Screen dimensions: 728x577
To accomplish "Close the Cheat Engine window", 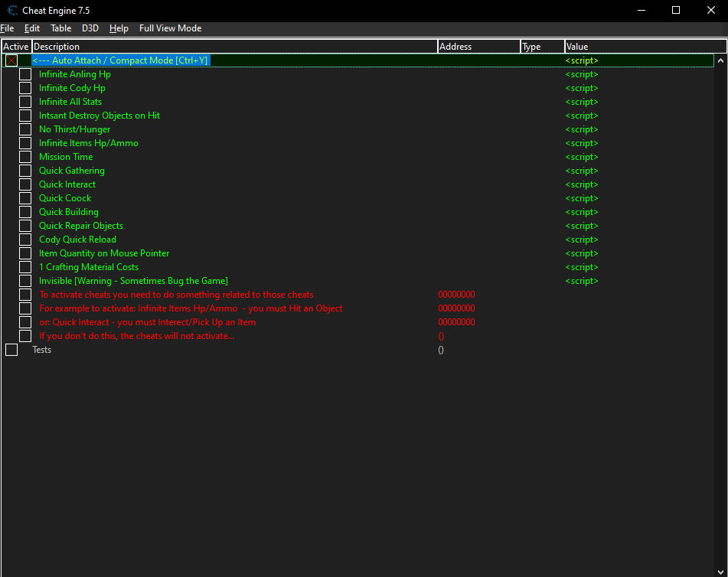I will pyautogui.click(x=711, y=10).
